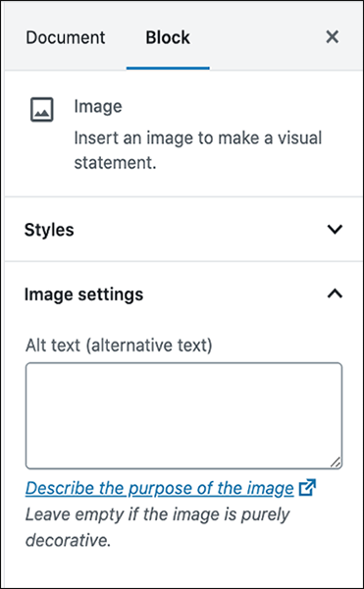The image size is (364, 589).
Task: Switch to the Document tab
Action: click(x=66, y=37)
